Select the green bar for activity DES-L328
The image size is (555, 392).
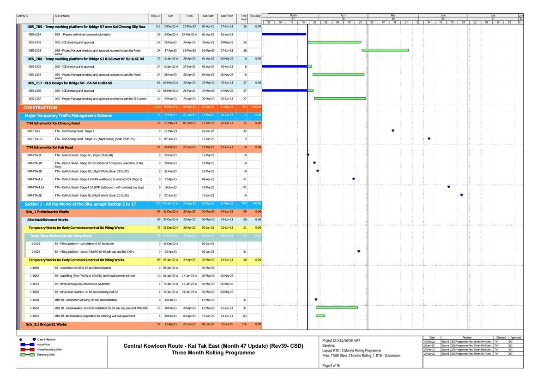[385, 50]
